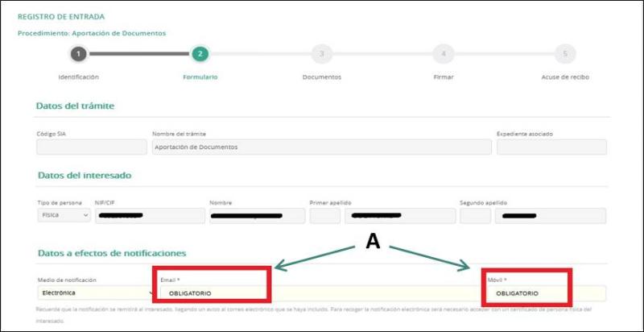Image resolution: width=644 pixels, height=332 pixels.
Task: Click the 'Acuse de recibo' label text
Action: click(564, 77)
